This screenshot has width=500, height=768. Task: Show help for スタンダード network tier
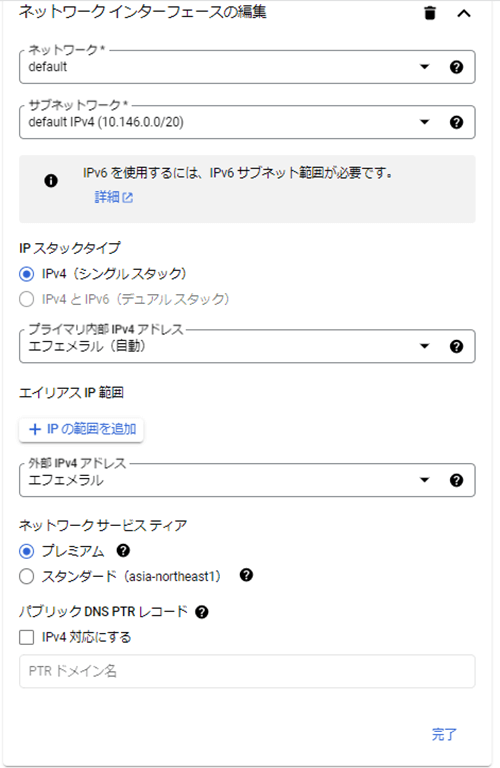point(246,575)
